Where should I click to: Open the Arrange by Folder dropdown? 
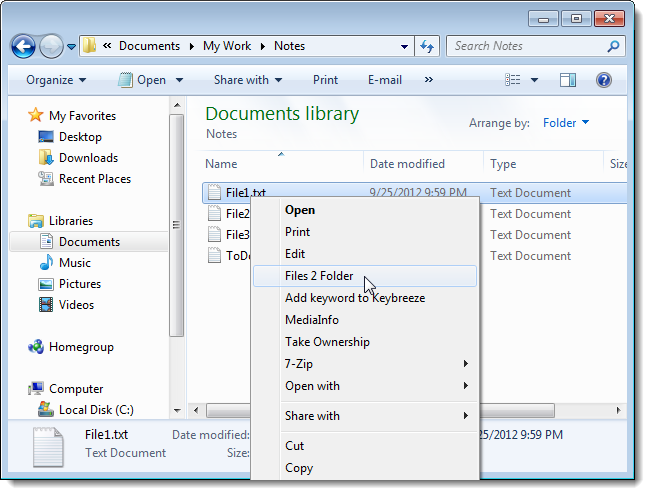(566, 123)
